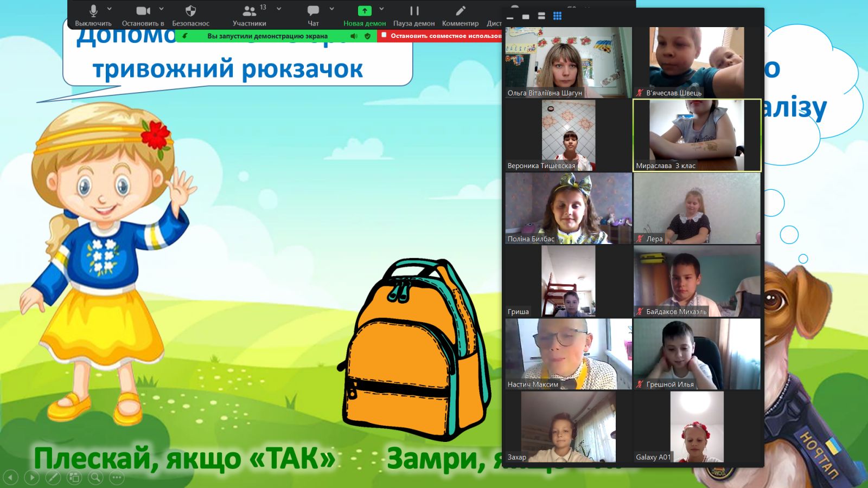Switch video panel to stacked thumbnail view

[x=541, y=16]
